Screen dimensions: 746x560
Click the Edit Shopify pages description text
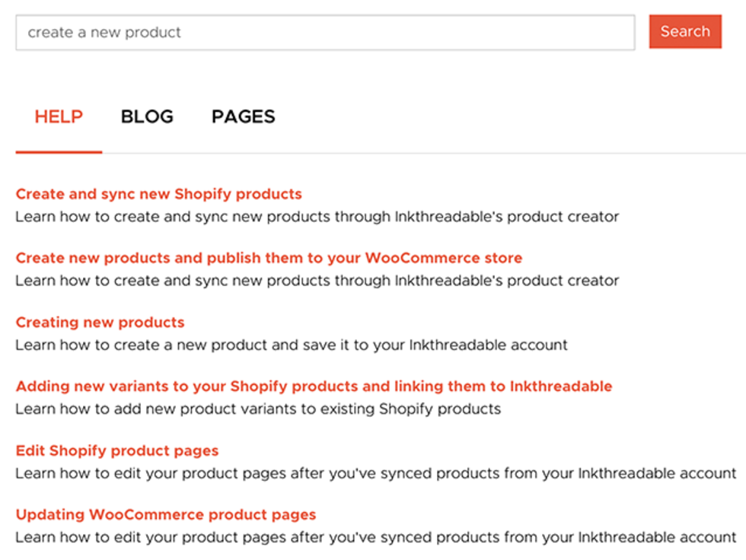click(x=371, y=473)
